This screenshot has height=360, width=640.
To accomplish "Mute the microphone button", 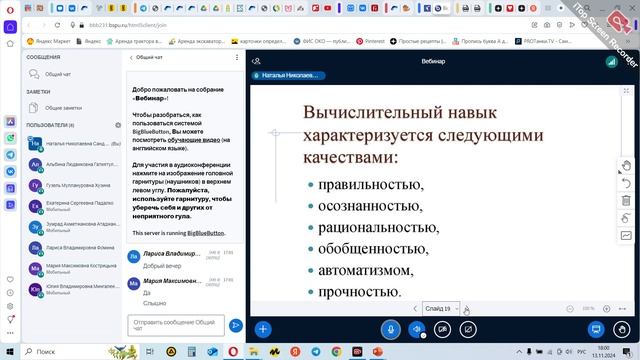I will tap(391, 329).
